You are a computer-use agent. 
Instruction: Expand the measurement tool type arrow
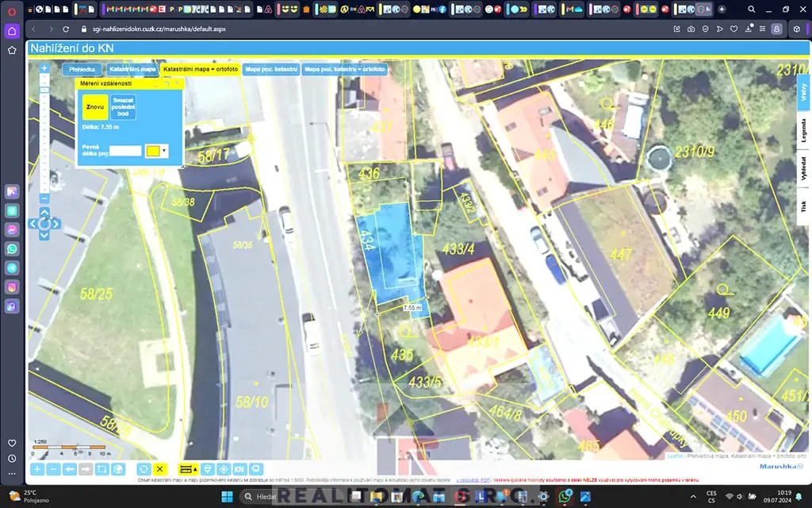click(x=196, y=469)
